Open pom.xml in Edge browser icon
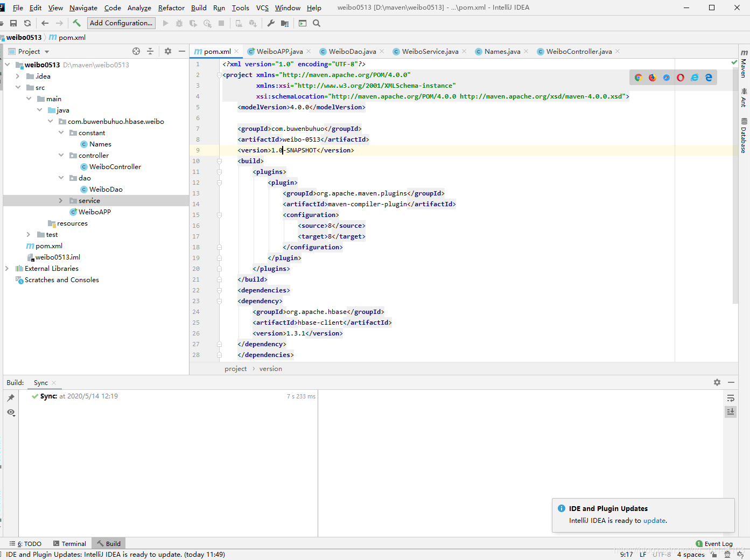Screen dimensions: 750x560 709,78
